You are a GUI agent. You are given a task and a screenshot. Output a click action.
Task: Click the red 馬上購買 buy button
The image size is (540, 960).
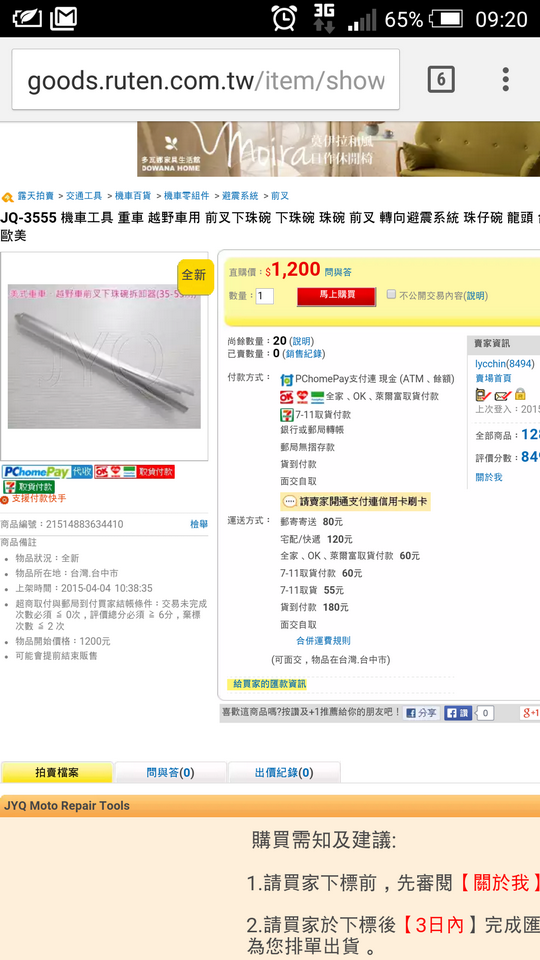tap(337, 295)
